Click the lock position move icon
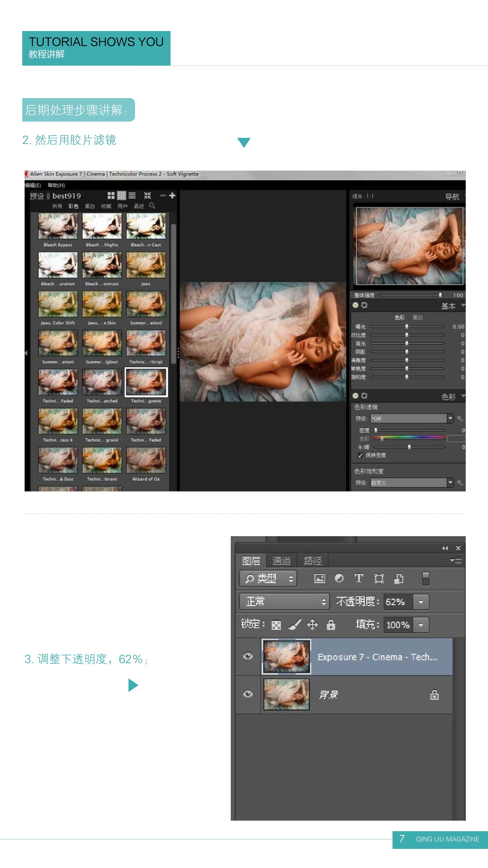 click(312, 625)
